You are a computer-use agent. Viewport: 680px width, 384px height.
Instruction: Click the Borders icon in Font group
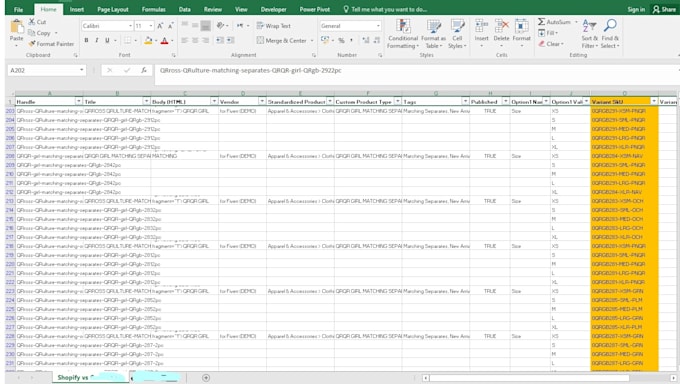click(x=128, y=40)
